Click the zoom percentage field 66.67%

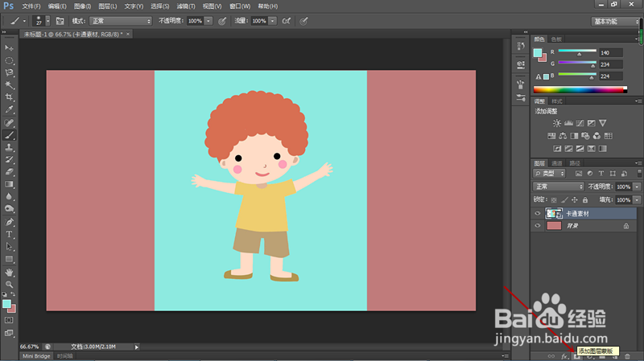(30, 347)
